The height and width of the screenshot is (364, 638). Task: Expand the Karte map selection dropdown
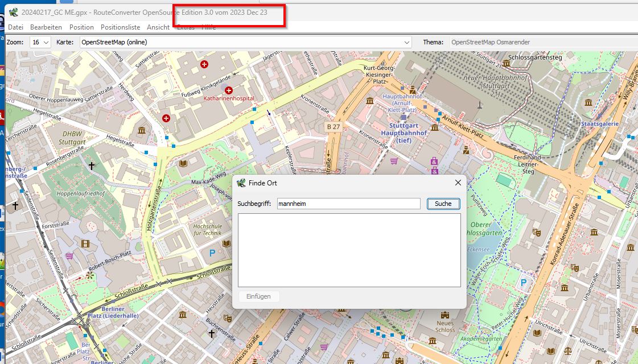[406, 42]
